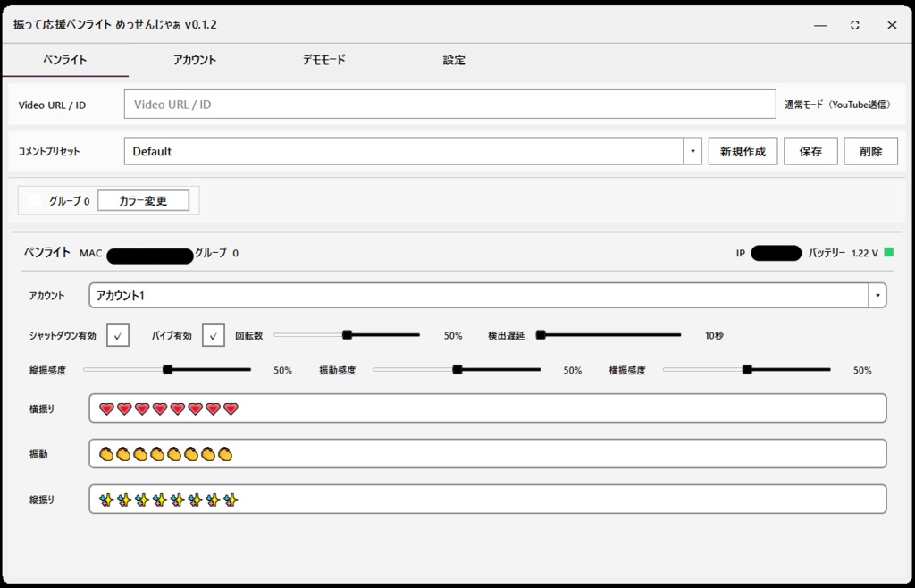The image size is (915, 588).
Task: Click the 振動感度 slider handle
Action: coord(457,369)
